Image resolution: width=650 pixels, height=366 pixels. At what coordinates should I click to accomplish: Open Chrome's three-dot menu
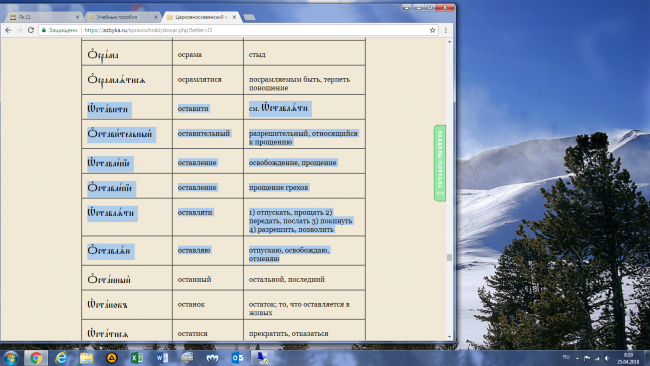(446, 30)
